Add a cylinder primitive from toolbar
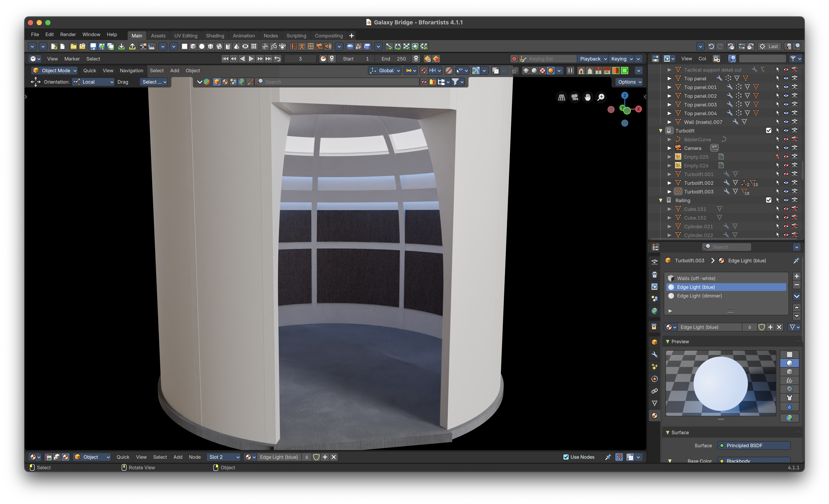829x504 pixels. coord(228,46)
